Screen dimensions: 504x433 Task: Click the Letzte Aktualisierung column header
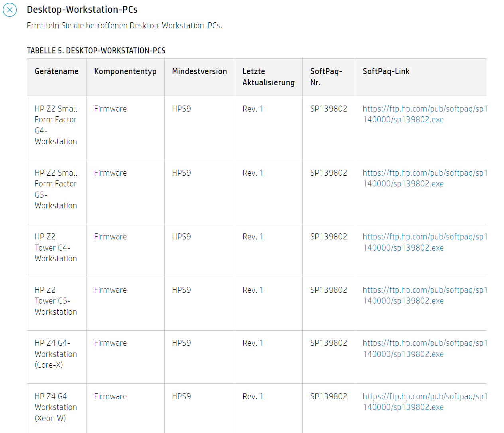(x=268, y=77)
